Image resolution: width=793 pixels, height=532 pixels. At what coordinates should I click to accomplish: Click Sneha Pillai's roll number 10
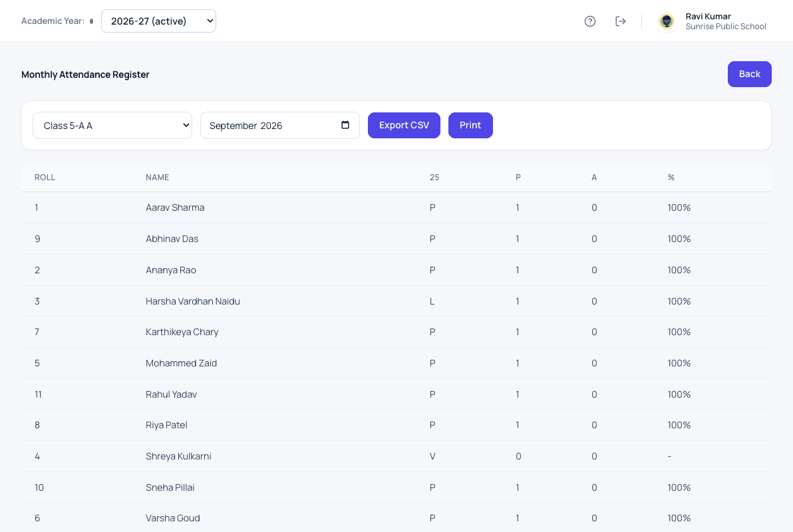[39, 487]
